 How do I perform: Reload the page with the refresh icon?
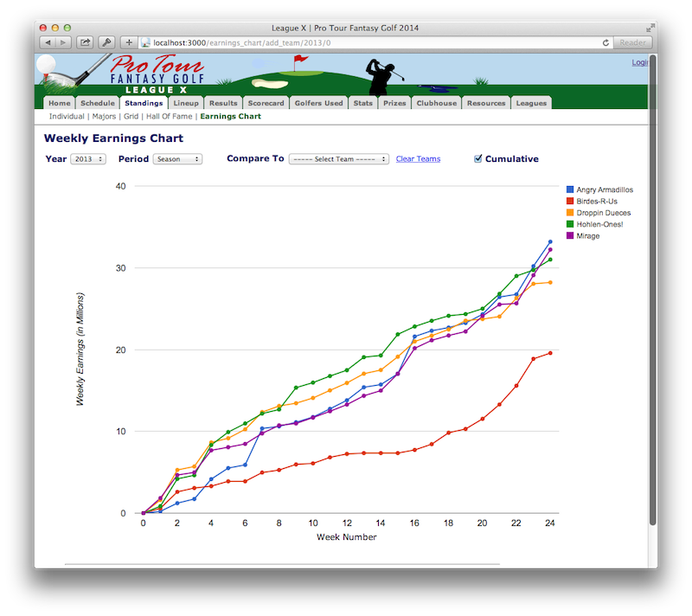606,42
